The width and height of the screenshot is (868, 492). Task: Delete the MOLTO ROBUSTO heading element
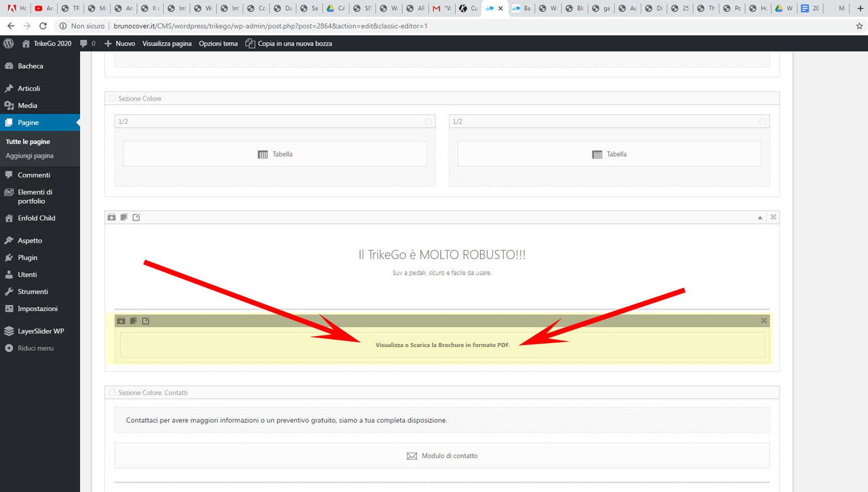tap(773, 217)
